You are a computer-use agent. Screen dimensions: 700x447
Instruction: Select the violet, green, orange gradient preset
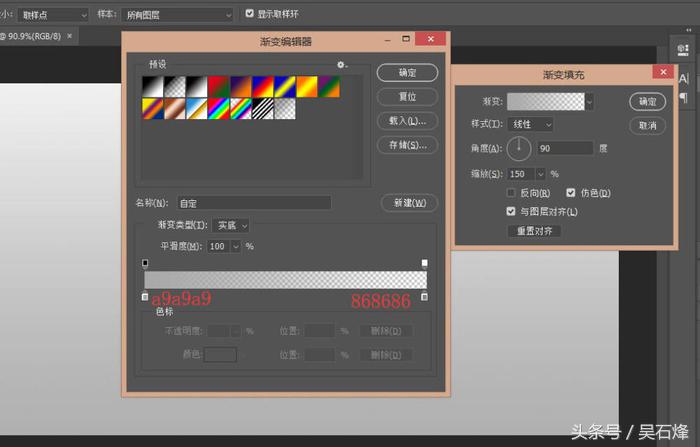point(329,87)
